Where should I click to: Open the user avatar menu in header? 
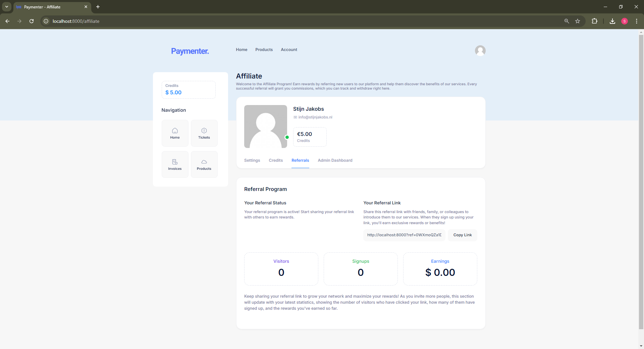480,51
